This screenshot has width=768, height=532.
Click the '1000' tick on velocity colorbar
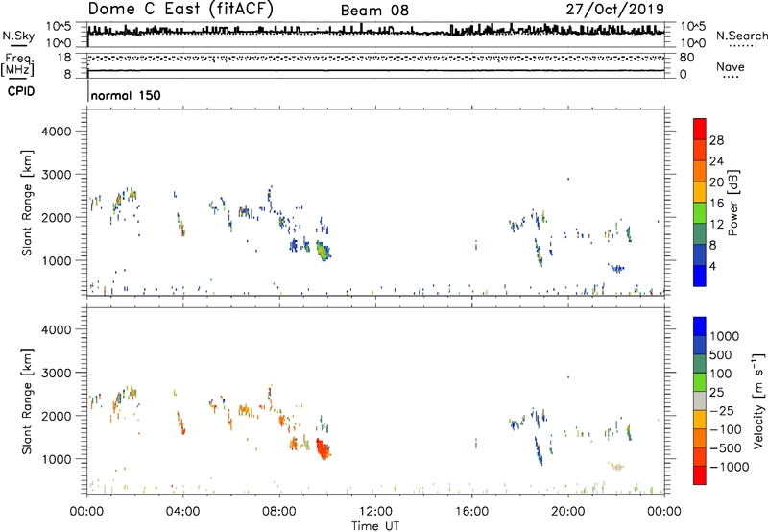pos(724,336)
